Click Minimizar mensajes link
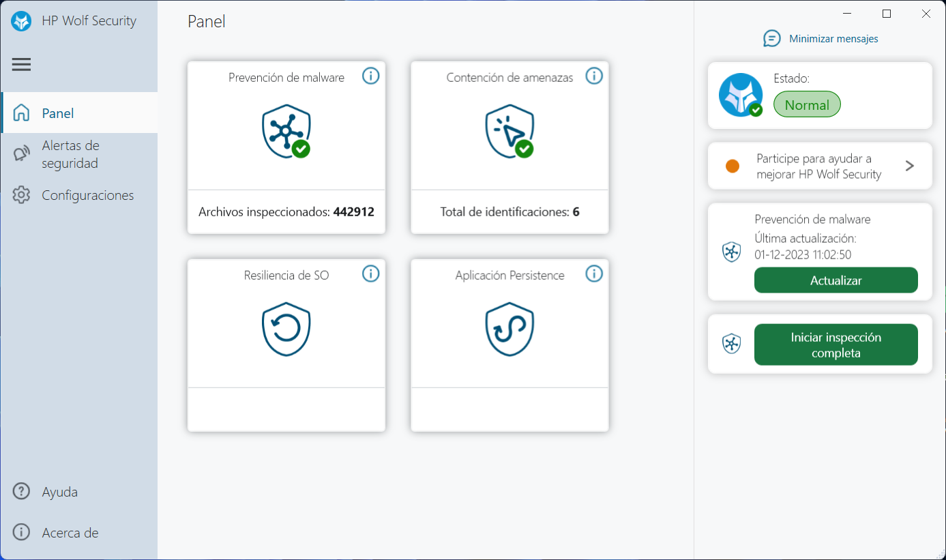 pyautogui.click(x=833, y=39)
